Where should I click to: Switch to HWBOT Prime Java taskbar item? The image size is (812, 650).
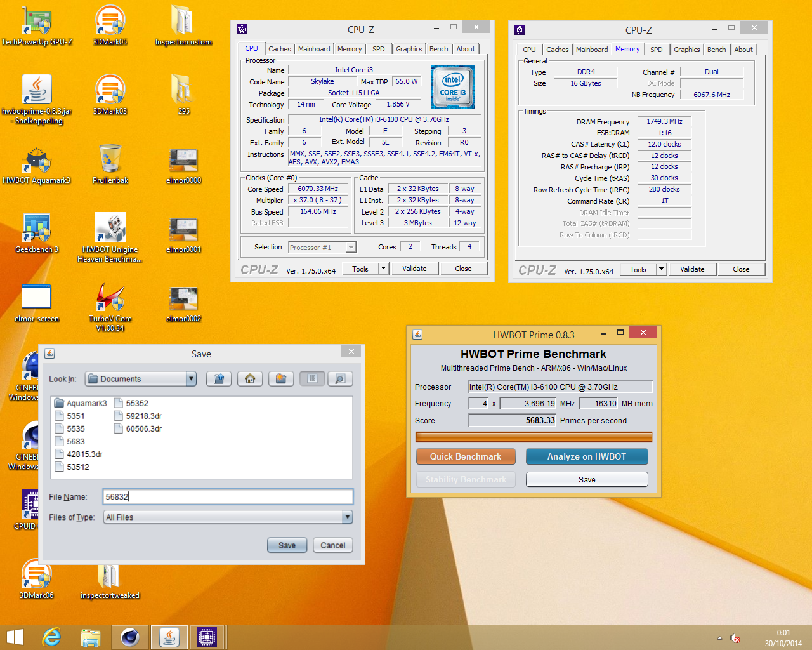coord(169,637)
